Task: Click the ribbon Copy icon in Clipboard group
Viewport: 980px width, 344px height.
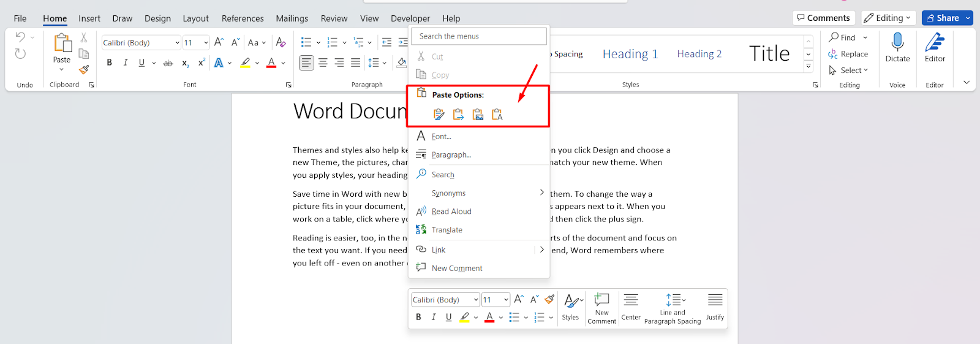Action: [x=84, y=53]
